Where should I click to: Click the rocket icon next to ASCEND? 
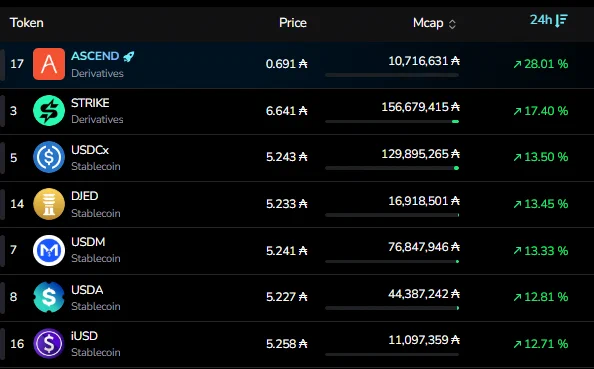pos(129,56)
